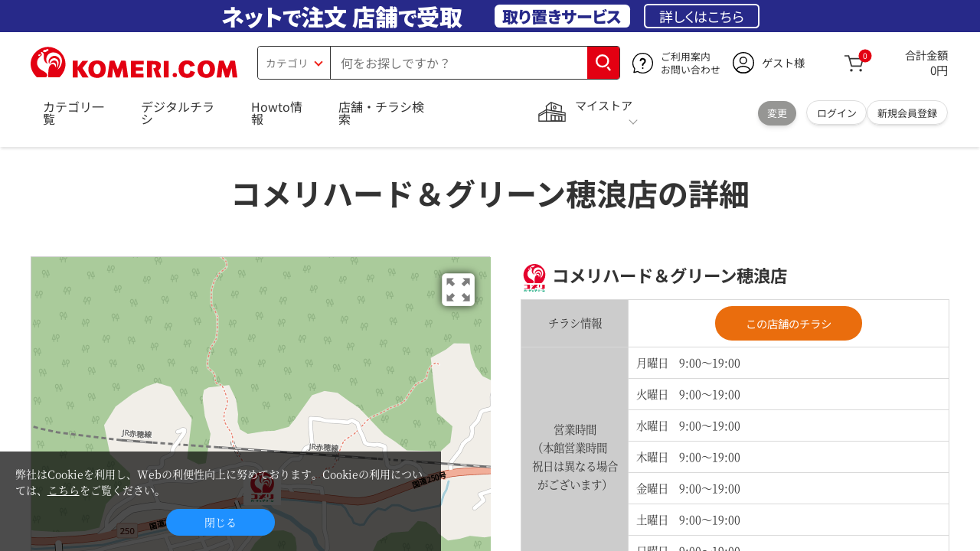Open Howto情報 menu item
The height and width of the screenshot is (551, 980).
coord(276,112)
